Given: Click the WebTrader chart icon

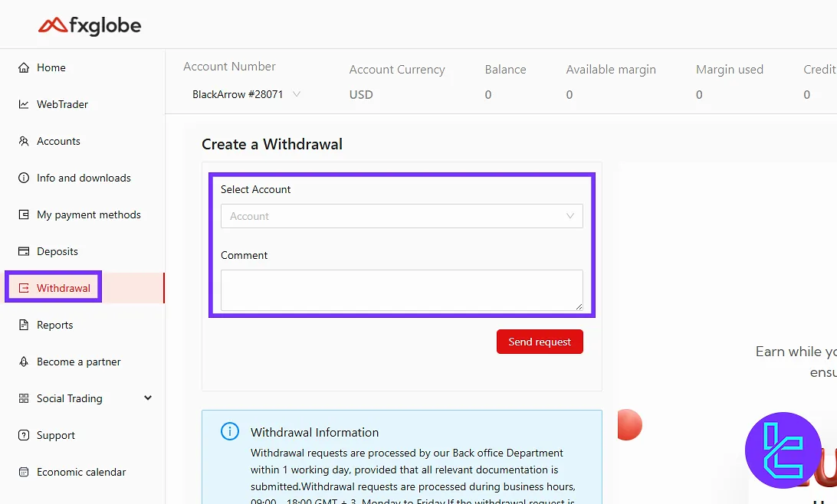Looking at the screenshot, I should [24, 104].
